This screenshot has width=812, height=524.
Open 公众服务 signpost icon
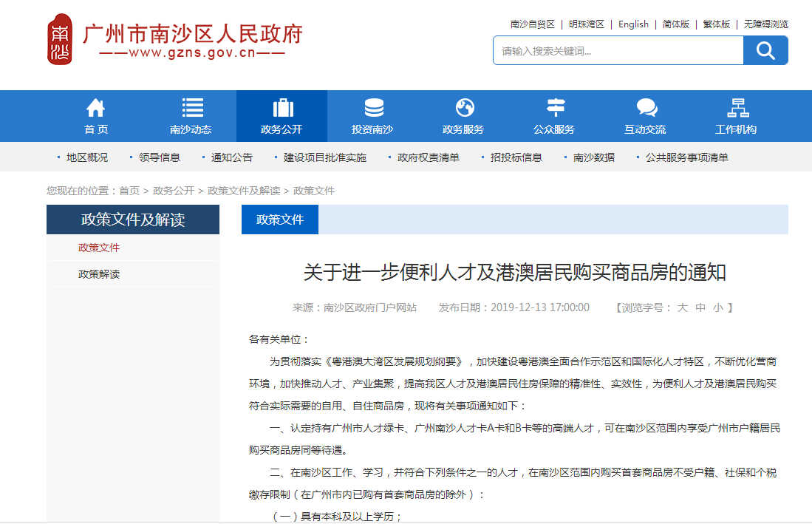pos(556,108)
